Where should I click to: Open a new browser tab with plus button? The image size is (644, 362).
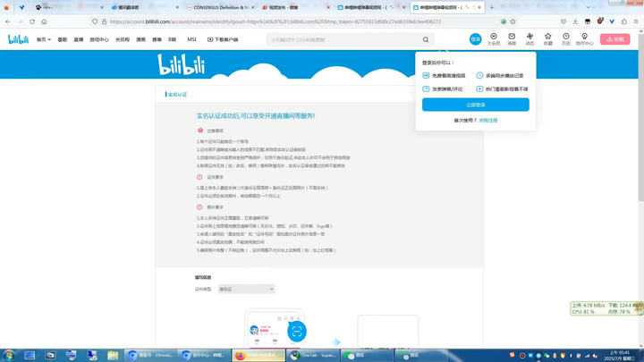tap(492, 7)
